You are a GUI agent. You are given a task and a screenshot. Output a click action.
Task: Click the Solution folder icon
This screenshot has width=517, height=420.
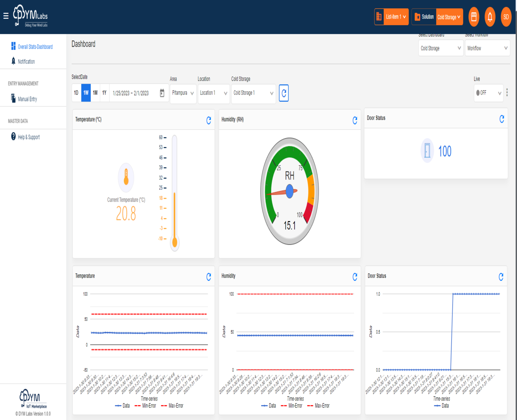417,17
